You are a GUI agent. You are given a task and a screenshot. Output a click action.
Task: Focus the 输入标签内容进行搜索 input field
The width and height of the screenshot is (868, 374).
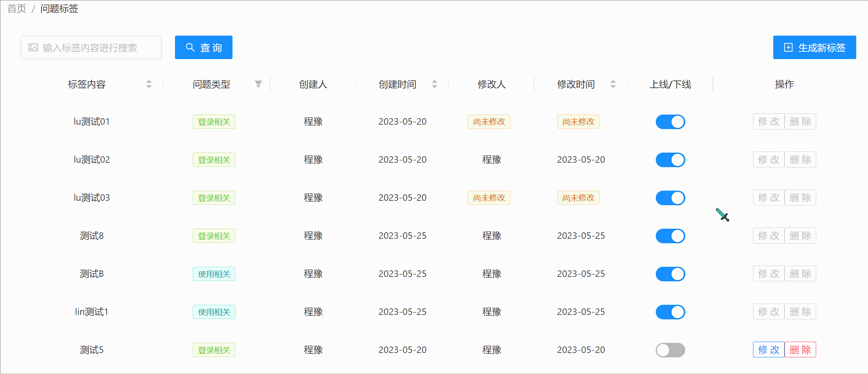pos(91,47)
